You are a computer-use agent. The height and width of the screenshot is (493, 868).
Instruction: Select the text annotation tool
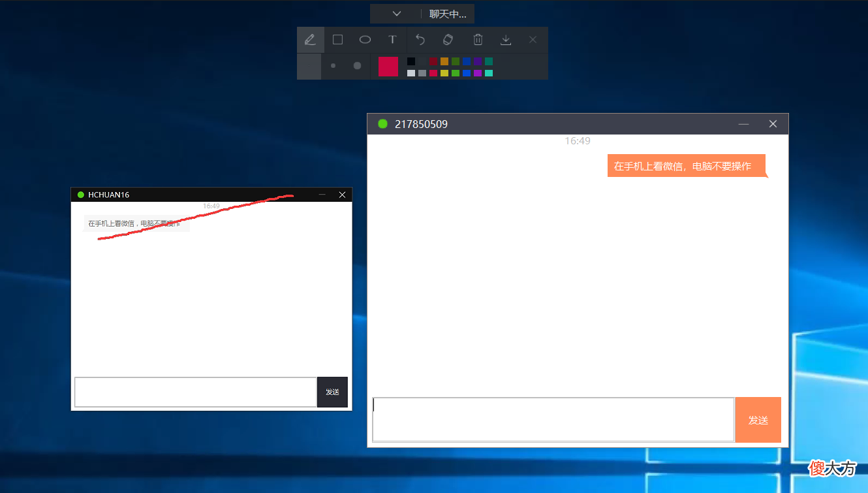(x=392, y=40)
